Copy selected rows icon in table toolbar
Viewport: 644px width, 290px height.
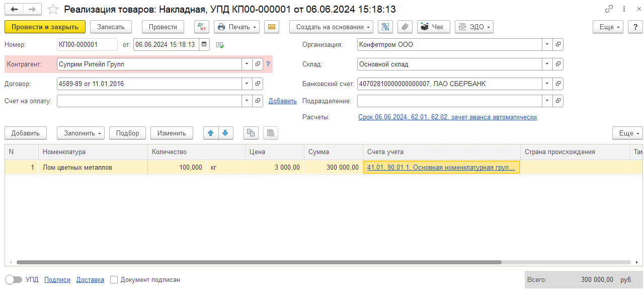click(251, 133)
